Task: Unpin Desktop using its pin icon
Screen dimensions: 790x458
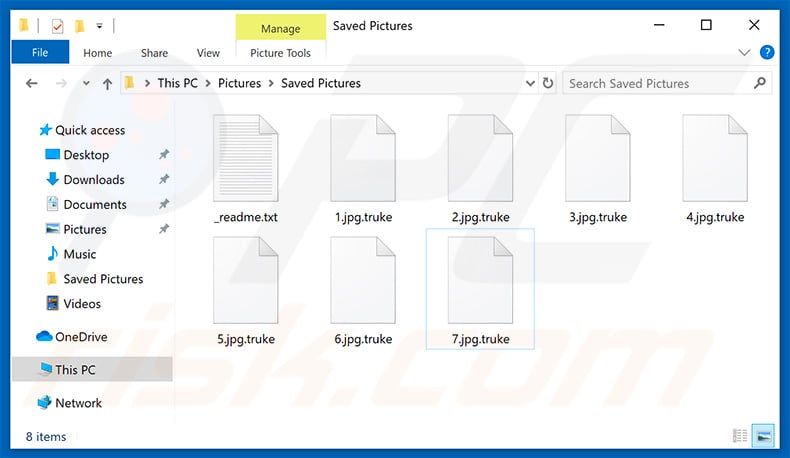Action: click(x=164, y=154)
